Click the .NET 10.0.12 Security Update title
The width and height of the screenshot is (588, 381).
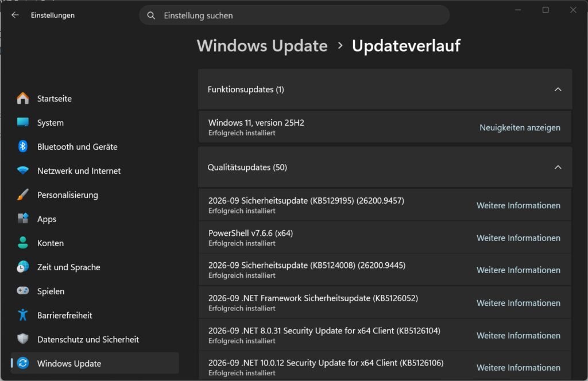click(x=326, y=363)
